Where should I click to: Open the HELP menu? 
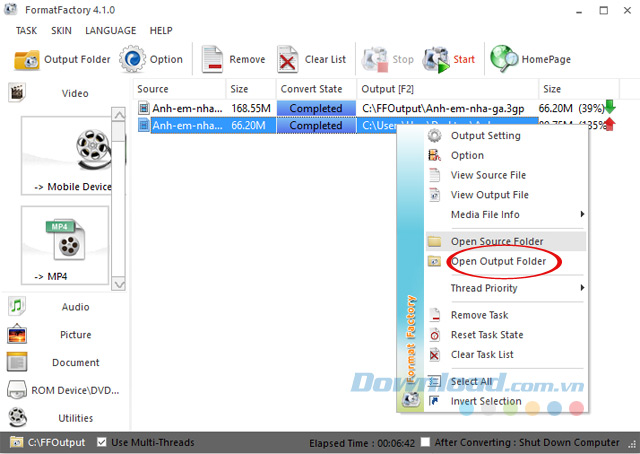[x=161, y=31]
